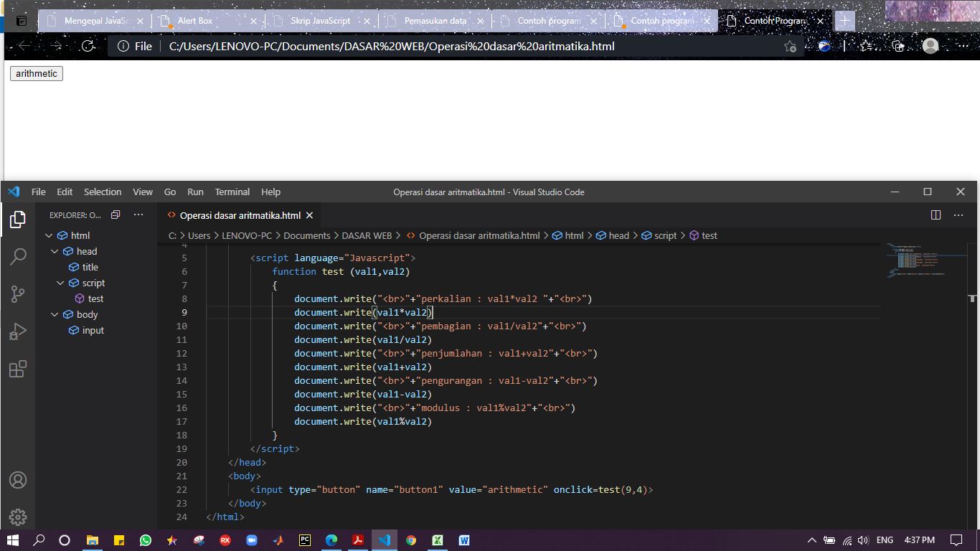The height and width of the screenshot is (551, 980).
Task: Split the editor using the layout icon
Action: pos(935,215)
